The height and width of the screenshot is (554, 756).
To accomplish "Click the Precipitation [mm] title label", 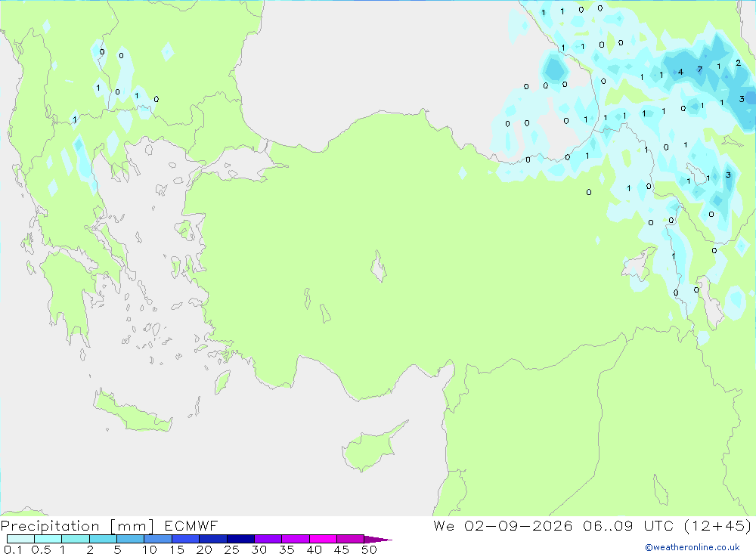I will tap(77, 526).
